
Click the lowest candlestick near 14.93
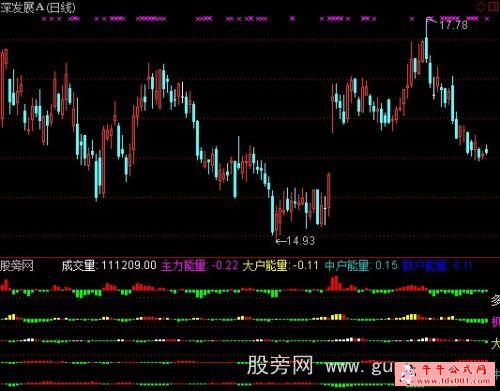[277, 222]
